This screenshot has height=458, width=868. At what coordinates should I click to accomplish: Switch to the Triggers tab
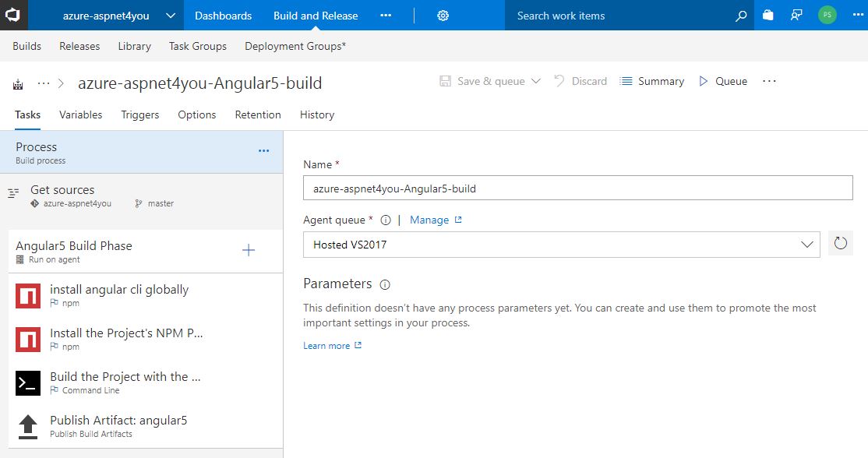140,114
